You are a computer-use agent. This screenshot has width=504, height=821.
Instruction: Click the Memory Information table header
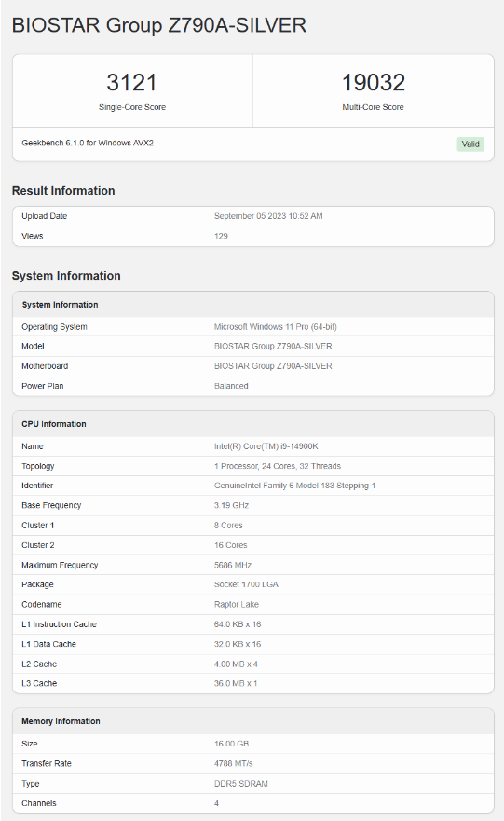(61, 721)
